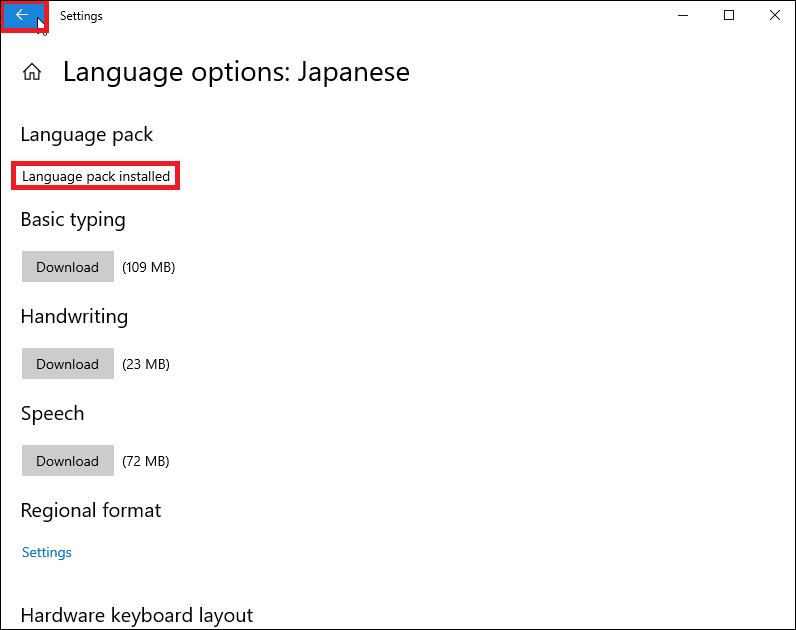Download the Handwriting feature
Image resolution: width=796 pixels, height=630 pixels.
point(68,364)
